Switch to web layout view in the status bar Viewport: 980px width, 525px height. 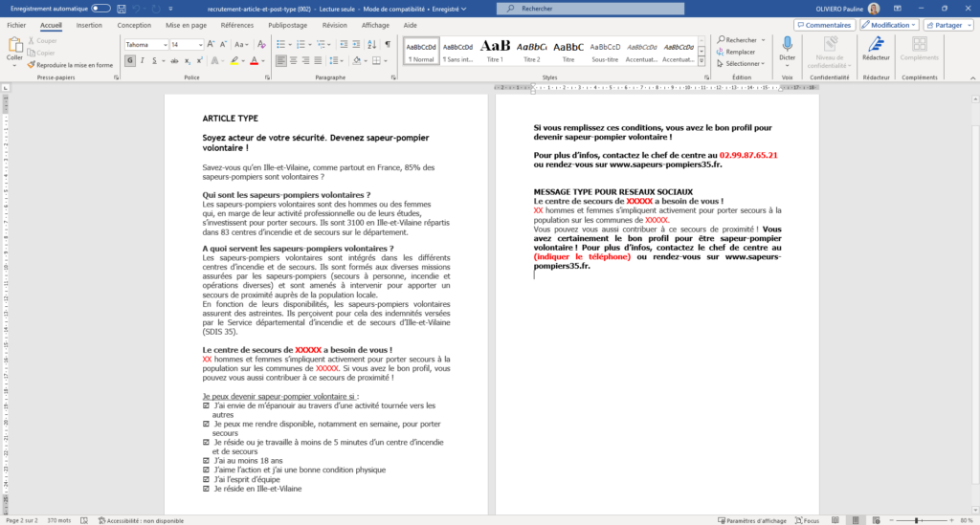pyautogui.click(x=876, y=520)
